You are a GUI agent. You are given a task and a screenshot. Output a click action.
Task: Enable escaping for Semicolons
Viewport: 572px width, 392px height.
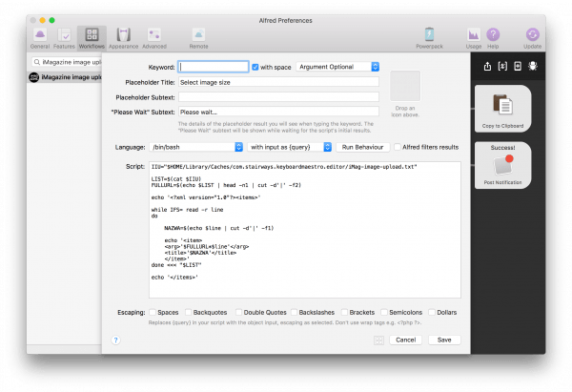384,312
